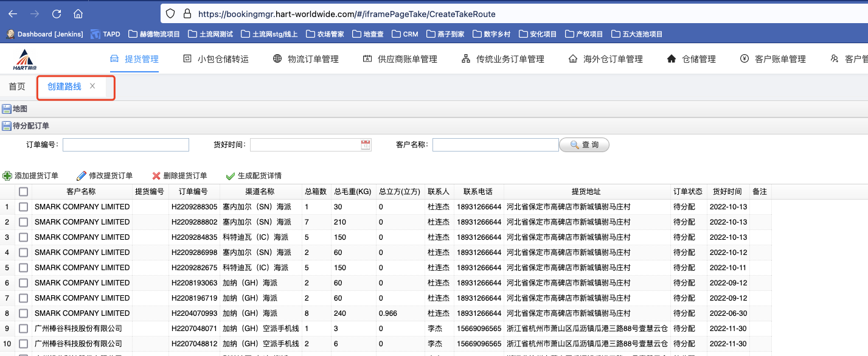Click the 订单编号 input field

click(126, 145)
